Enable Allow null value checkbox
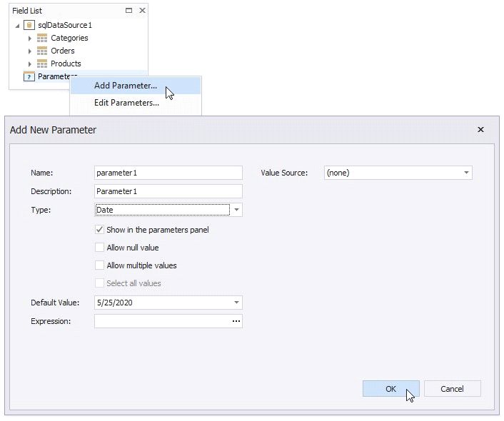The image size is (504, 421). pyautogui.click(x=100, y=248)
